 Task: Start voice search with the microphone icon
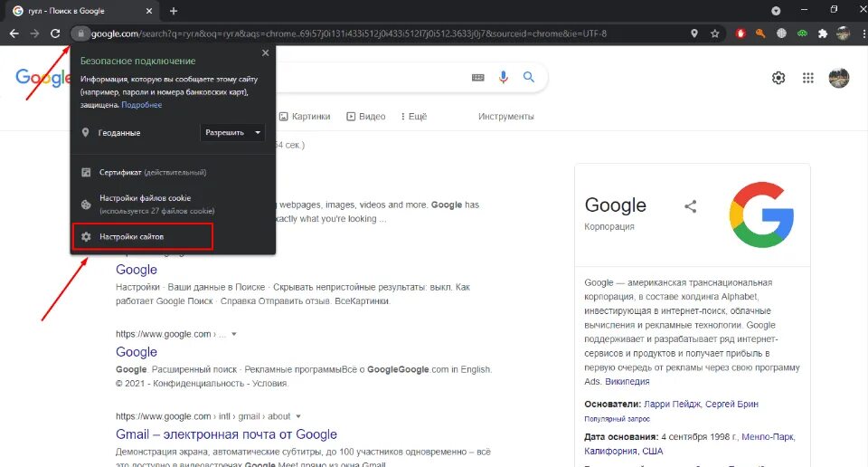(503, 77)
